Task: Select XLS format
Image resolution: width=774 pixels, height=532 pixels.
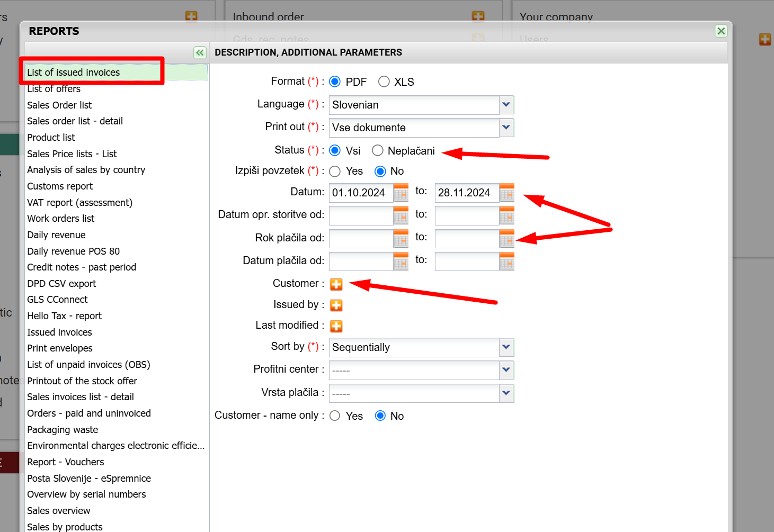Action: 384,82
